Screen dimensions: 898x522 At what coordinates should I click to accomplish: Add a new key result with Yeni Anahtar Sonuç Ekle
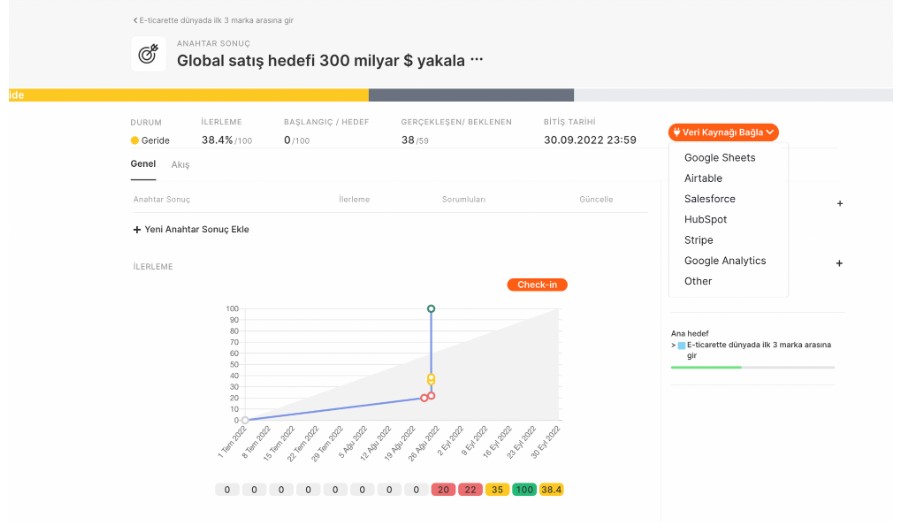(x=191, y=229)
